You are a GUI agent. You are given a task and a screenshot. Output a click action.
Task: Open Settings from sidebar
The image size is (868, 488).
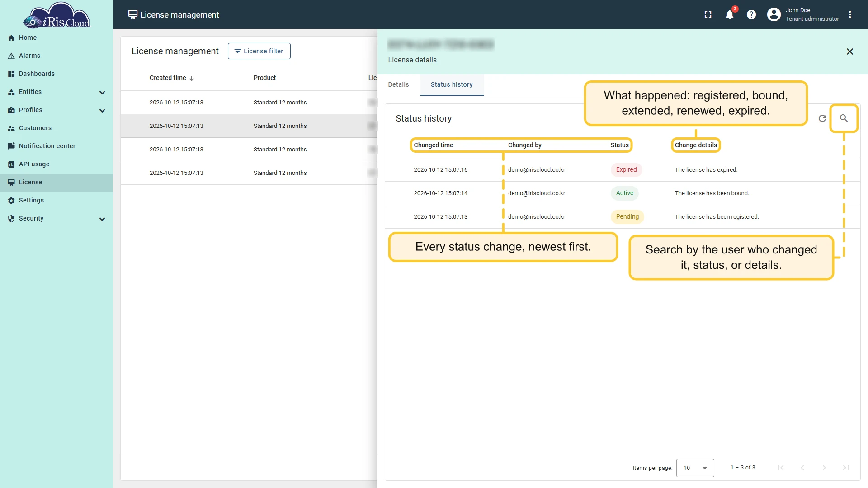[57, 200]
